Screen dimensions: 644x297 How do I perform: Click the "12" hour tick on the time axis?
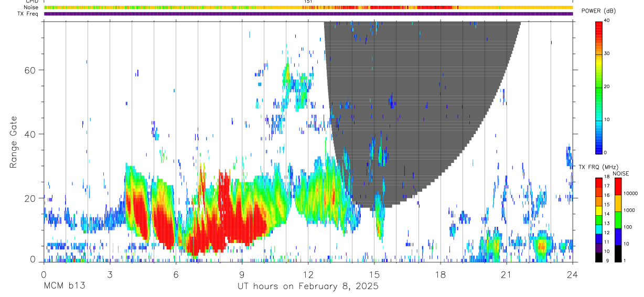(x=308, y=274)
